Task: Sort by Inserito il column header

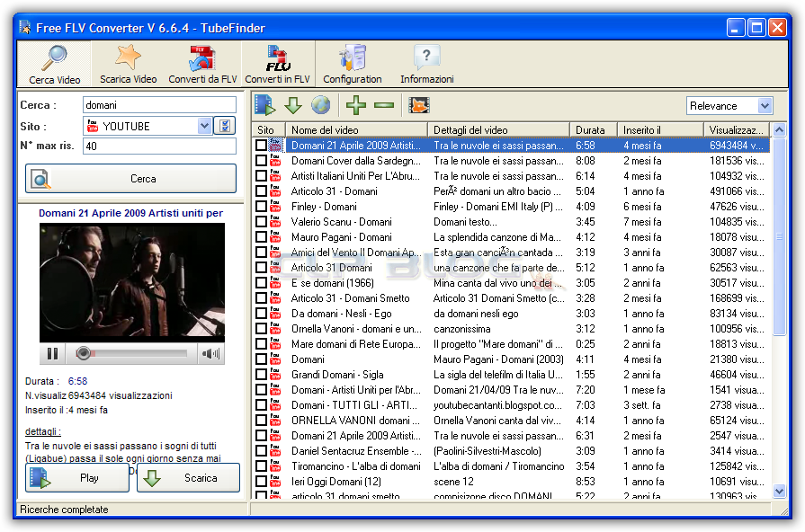Action: (x=660, y=129)
